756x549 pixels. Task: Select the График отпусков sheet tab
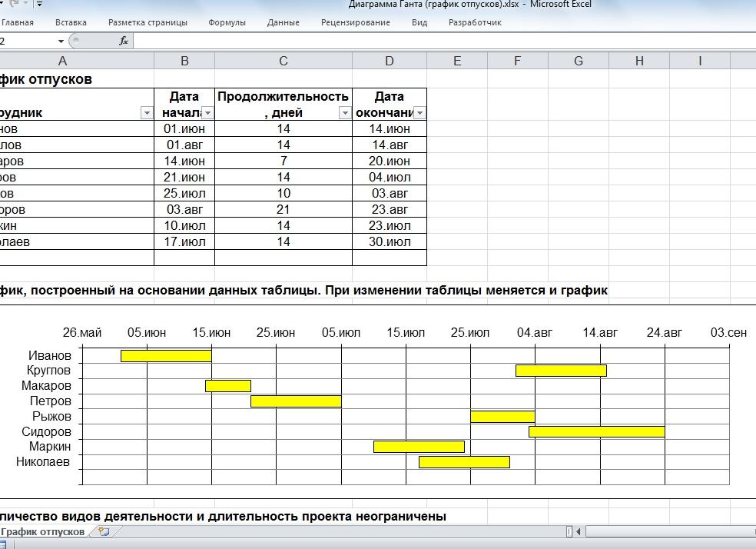pyautogui.click(x=42, y=531)
